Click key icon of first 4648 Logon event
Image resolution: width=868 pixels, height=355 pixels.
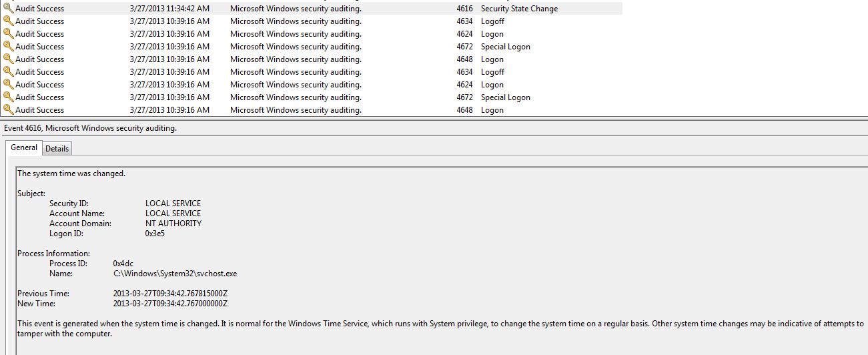(x=8, y=59)
